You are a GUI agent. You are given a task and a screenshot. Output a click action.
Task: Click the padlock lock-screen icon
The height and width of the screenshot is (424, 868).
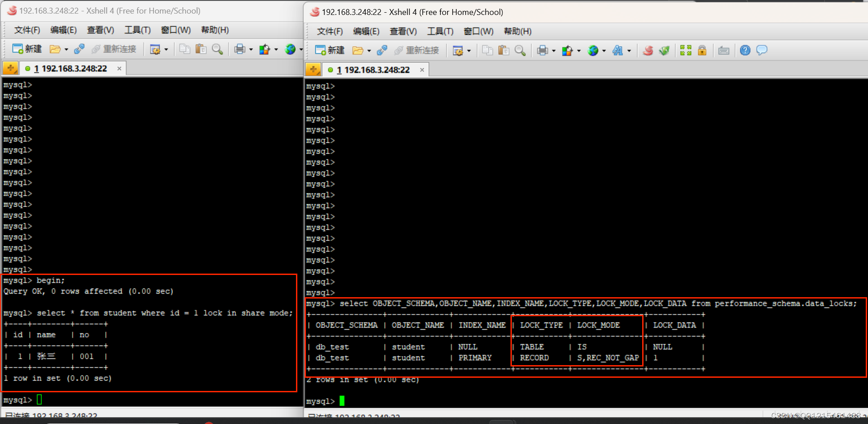[702, 50]
